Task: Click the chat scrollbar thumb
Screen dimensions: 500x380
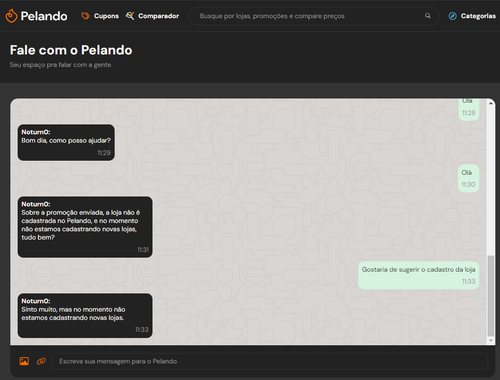Action: coord(491,296)
